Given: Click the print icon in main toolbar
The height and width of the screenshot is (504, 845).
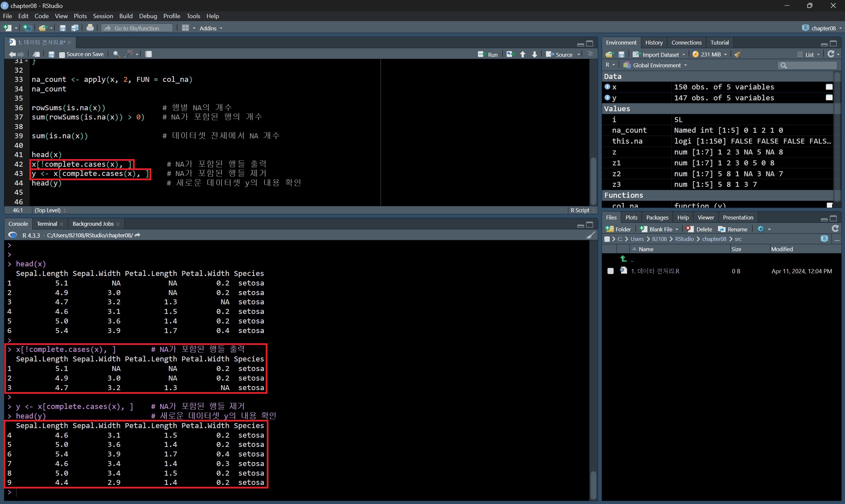Looking at the screenshot, I should 90,28.
